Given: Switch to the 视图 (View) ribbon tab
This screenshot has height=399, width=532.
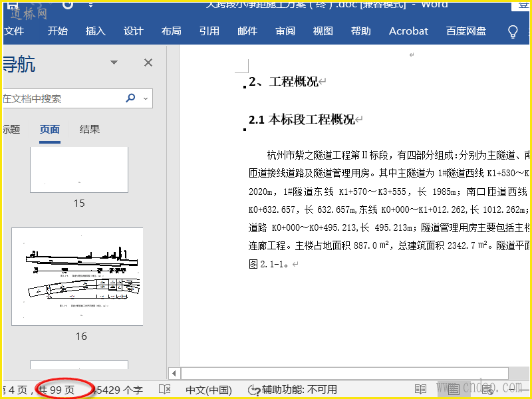Looking at the screenshot, I should 323,31.
